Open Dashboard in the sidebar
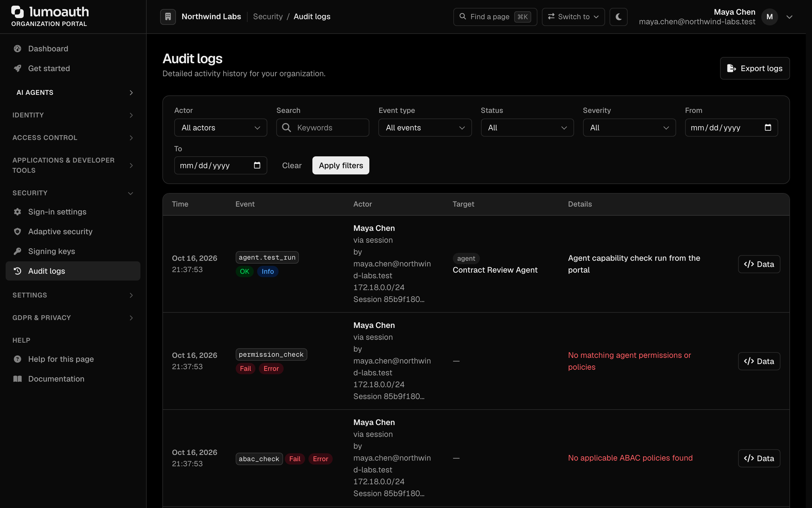This screenshot has width=812, height=508. tap(73, 49)
